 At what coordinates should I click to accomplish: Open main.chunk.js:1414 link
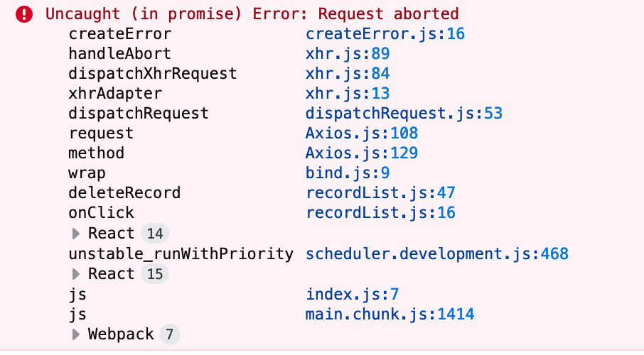click(x=390, y=314)
